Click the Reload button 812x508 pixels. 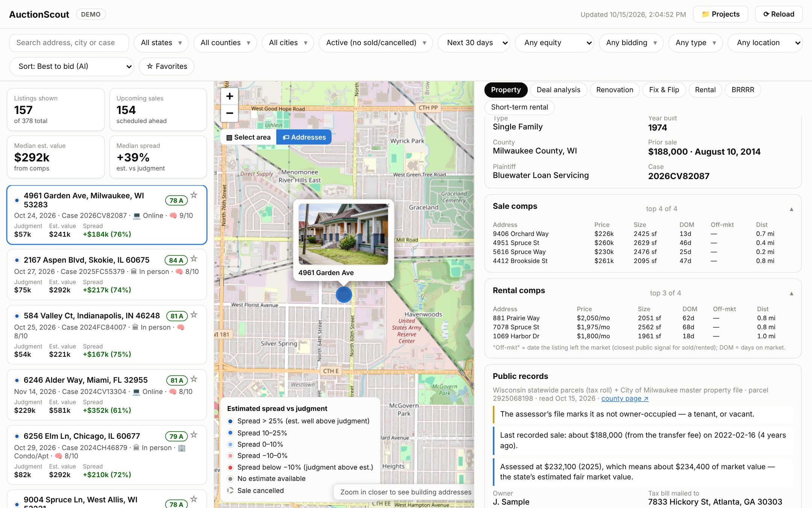tap(779, 14)
